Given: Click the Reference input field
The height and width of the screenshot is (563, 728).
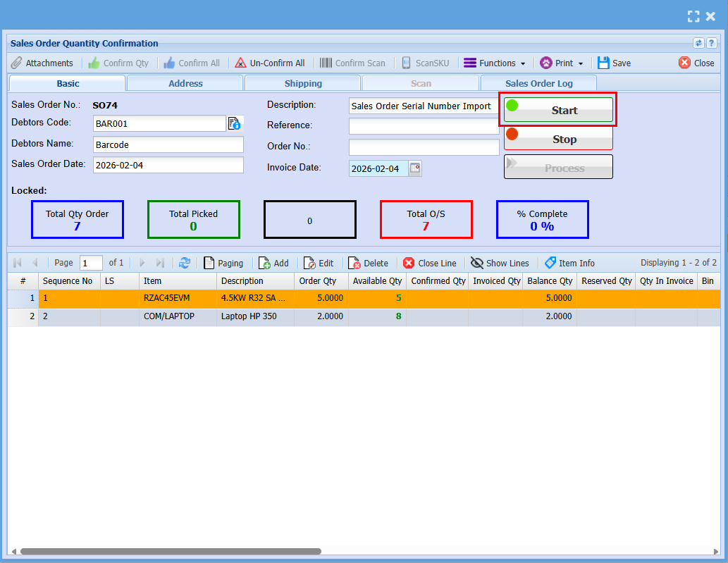Looking at the screenshot, I should click(424, 126).
